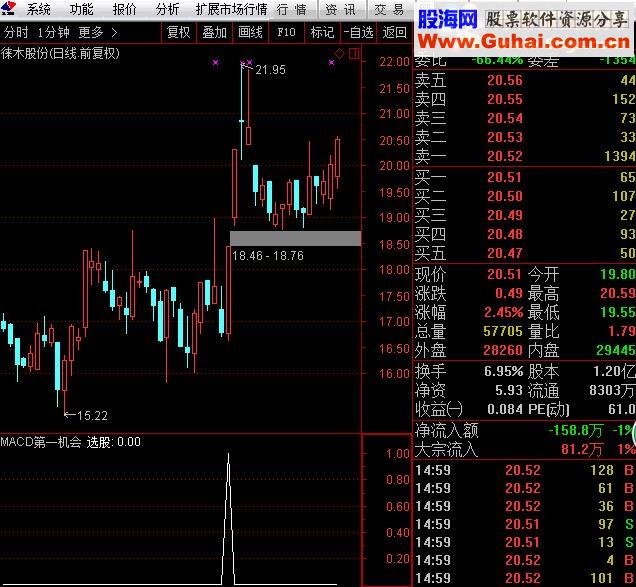This screenshot has width=636, height=587.
Task: Click the gray gap box above 18.46 - 18.76
Action: click(x=295, y=239)
